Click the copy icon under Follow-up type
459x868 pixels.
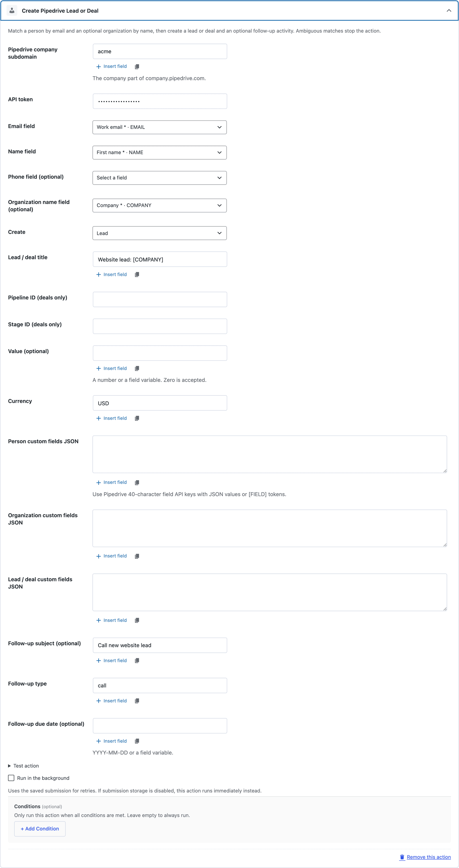137,701
